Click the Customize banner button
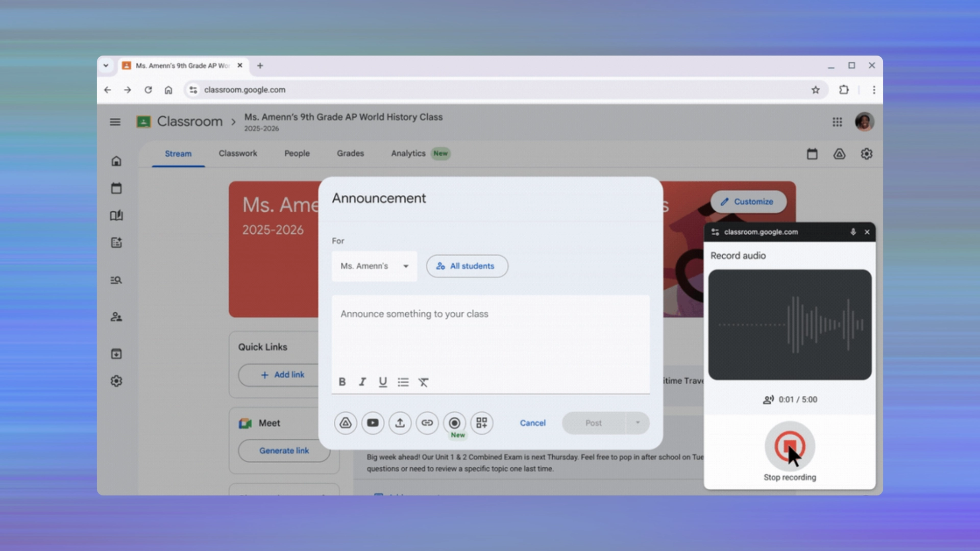Screen dimensions: 980x551 click(748, 202)
